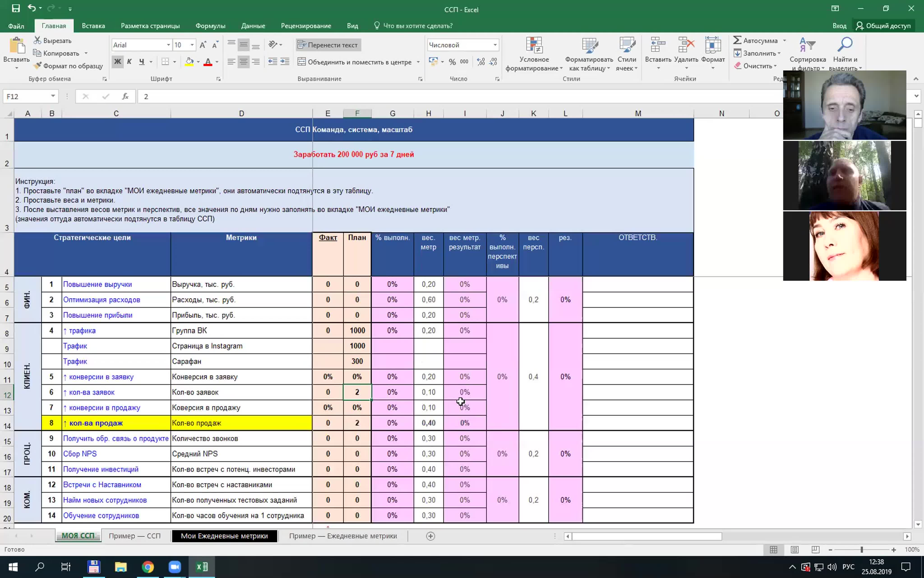Open sheet tab Мои Ежедневные метрики
The width and height of the screenshot is (924, 578).
tap(224, 536)
